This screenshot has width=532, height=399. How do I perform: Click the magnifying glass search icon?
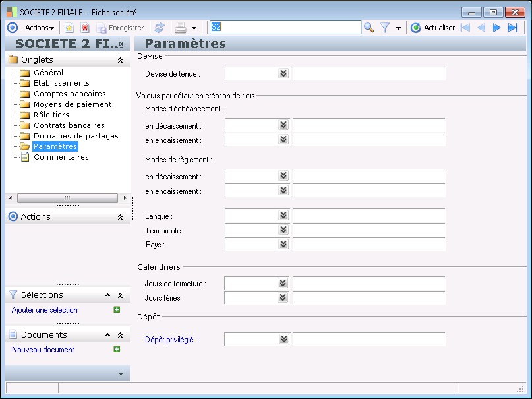click(369, 28)
